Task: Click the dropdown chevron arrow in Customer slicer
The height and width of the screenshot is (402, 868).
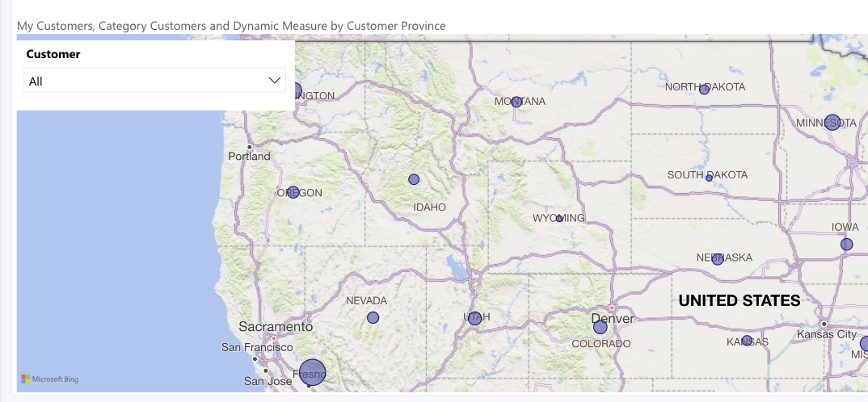Action: [x=275, y=81]
